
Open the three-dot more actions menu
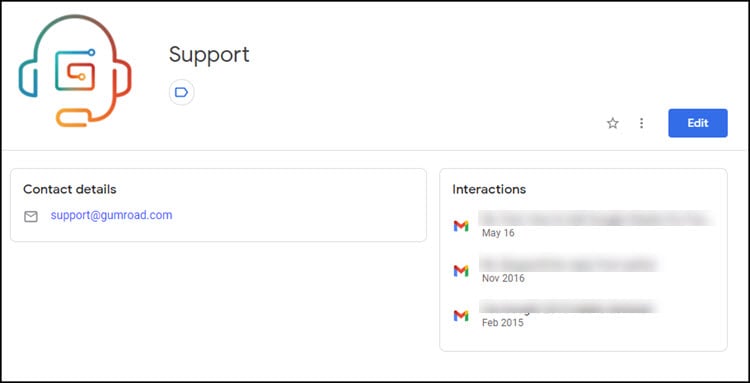641,123
